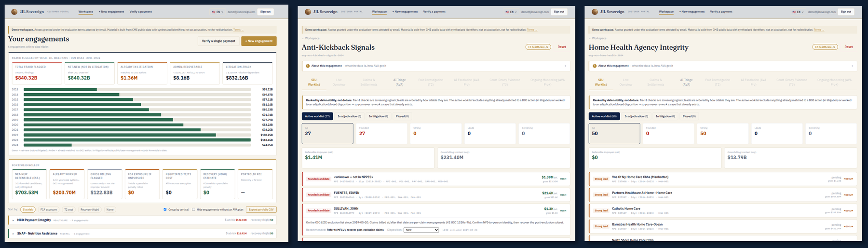Select the All 27 summary card

[x=327, y=134]
